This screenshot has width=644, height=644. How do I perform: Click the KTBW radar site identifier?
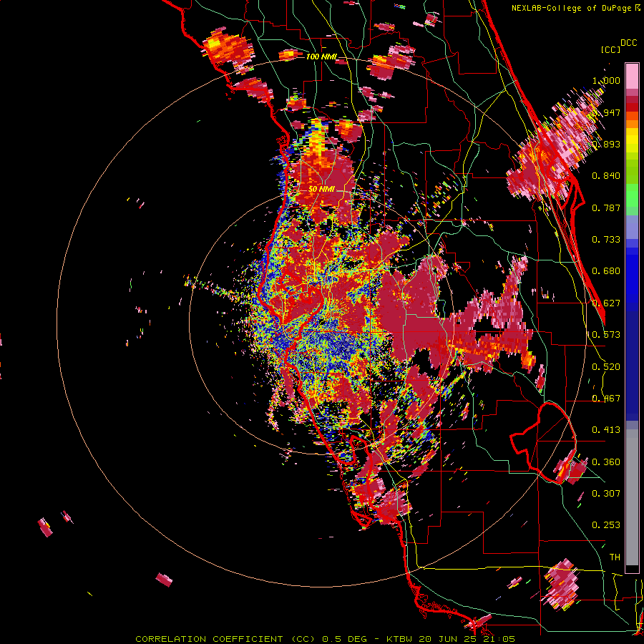click(400, 639)
